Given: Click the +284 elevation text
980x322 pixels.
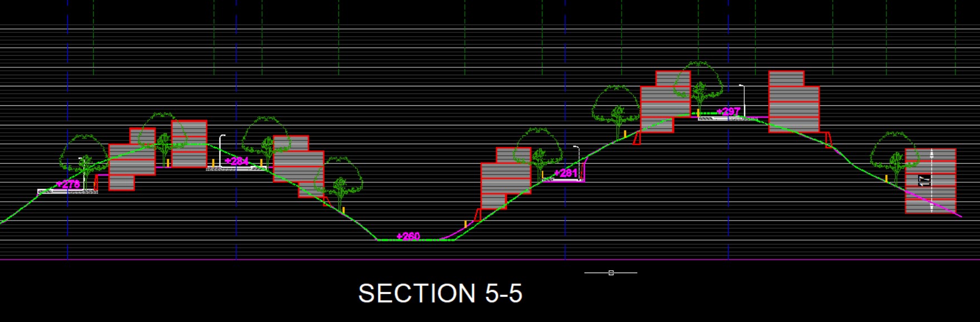Looking at the screenshot, I should tap(237, 161).
